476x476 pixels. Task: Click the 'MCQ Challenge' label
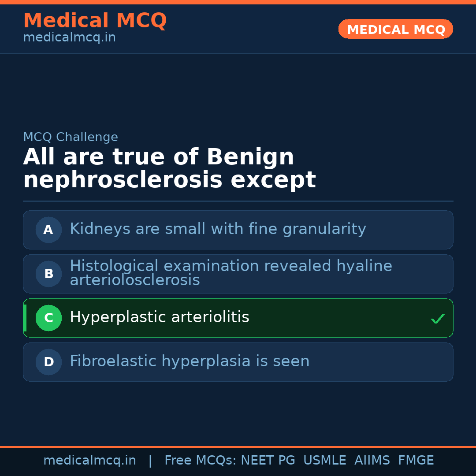pyautogui.click(x=71, y=137)
